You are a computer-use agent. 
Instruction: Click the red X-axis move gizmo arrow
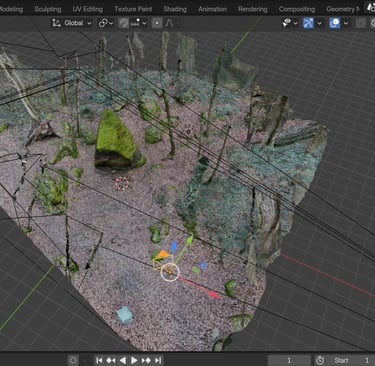213,294
